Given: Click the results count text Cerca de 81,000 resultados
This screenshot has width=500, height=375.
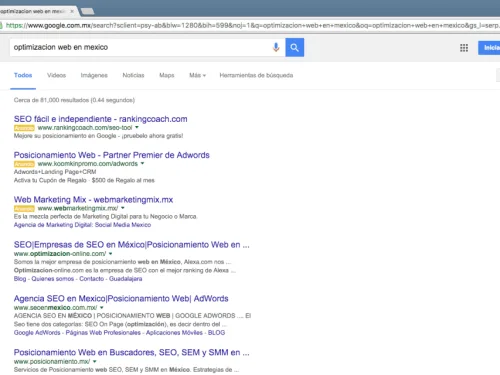Looking at the screenshot, I should [74, 100].
